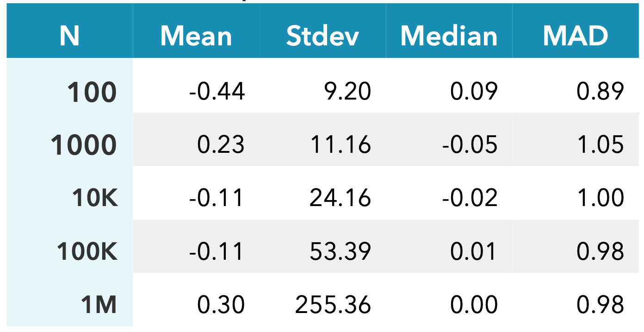644x332 pixels.
Task: Click the Median column header
Action: [449, 36]
